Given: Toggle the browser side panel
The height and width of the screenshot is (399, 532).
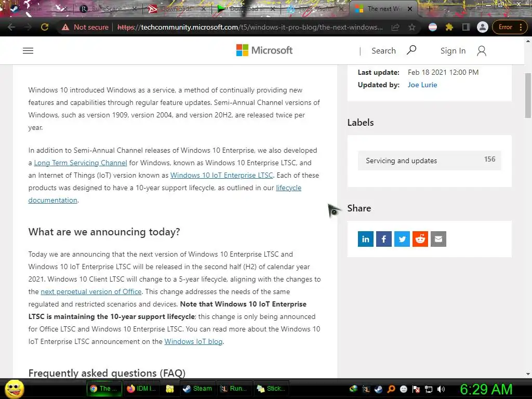Looking at the screenshot, I should pyautogui.click(x=466, y=27).
